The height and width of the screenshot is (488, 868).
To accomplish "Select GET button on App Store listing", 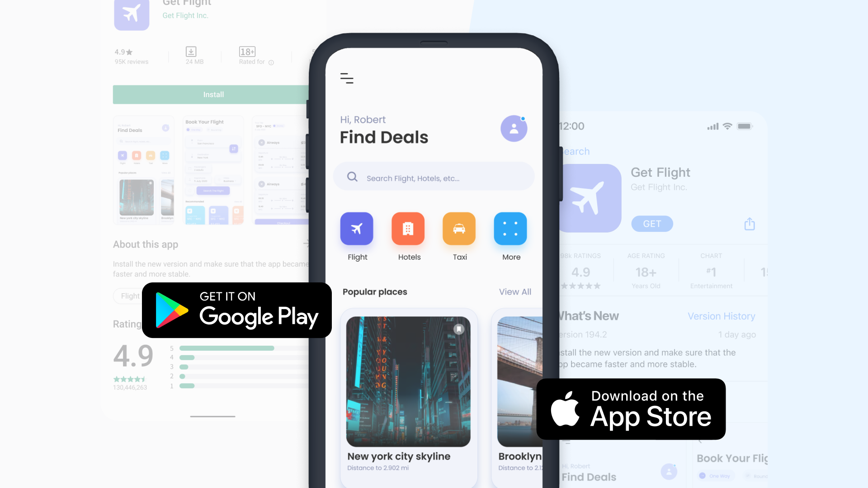I will pos(652,224).
